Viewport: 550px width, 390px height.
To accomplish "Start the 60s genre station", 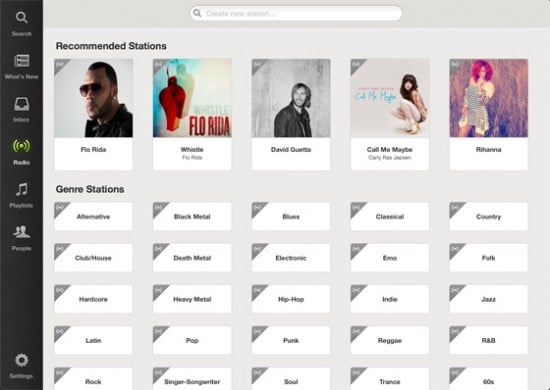I will point(489,379).
